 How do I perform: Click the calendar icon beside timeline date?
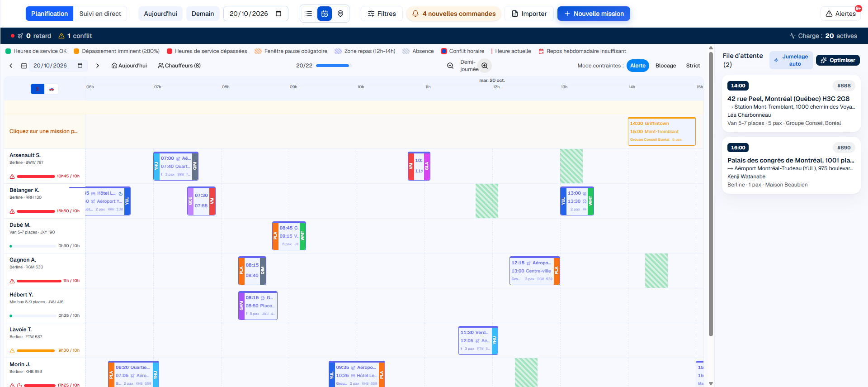[x=24, y=66]
